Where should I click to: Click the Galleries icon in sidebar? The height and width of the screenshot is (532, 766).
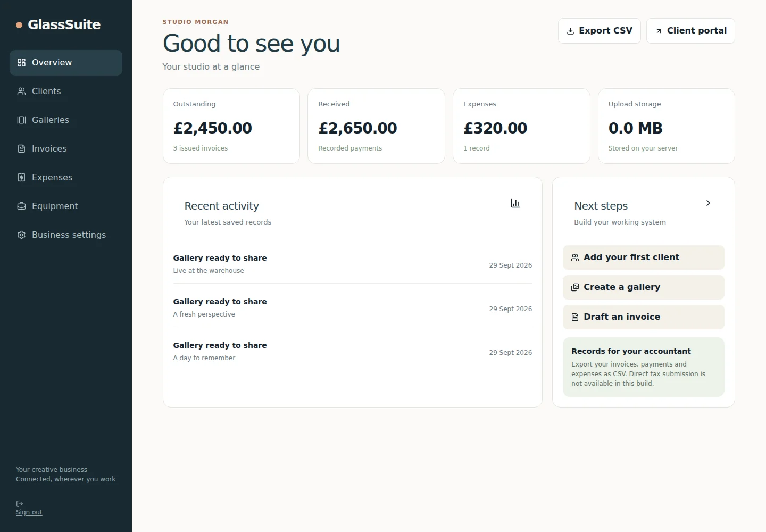tap(21, 120)
